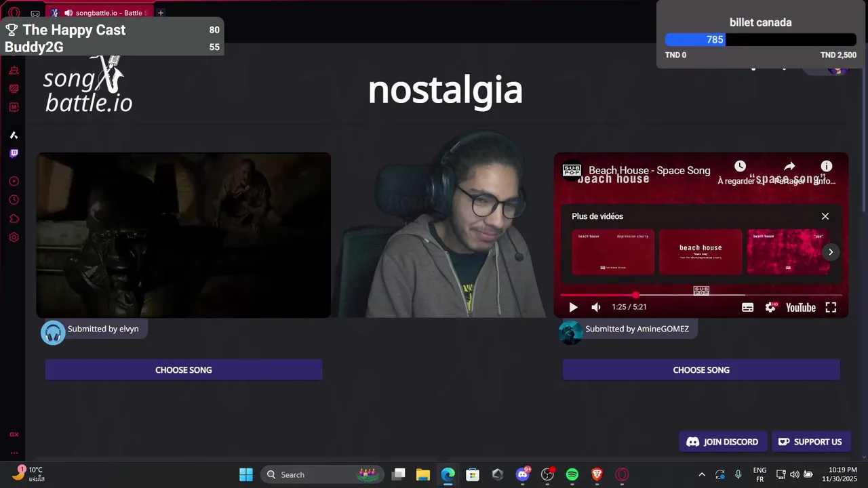
Task: Click the YouTube Info icon
Action: click(826, 167)
